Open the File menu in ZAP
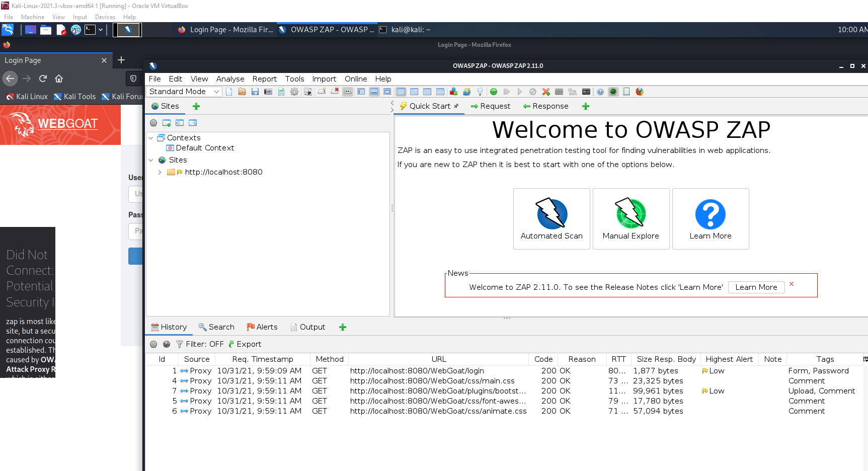Image resolution: width=868 pixels, height=471 pixels. pyautogui.click(x=155, y=79)
